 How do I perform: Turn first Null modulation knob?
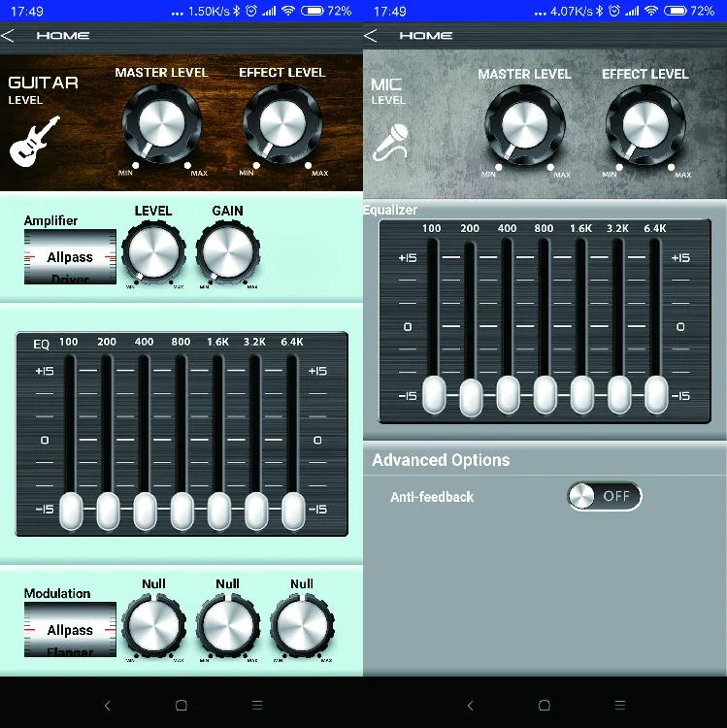click(x=153, y=625)
